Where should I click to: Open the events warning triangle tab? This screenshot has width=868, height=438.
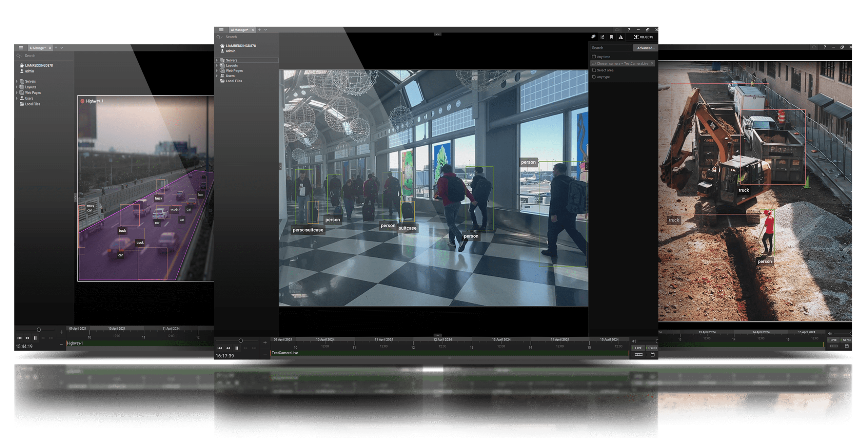[x=620, y=37]
